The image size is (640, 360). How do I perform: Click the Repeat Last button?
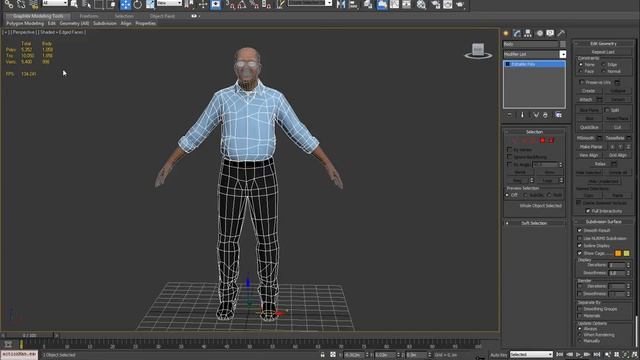point(603,52)
